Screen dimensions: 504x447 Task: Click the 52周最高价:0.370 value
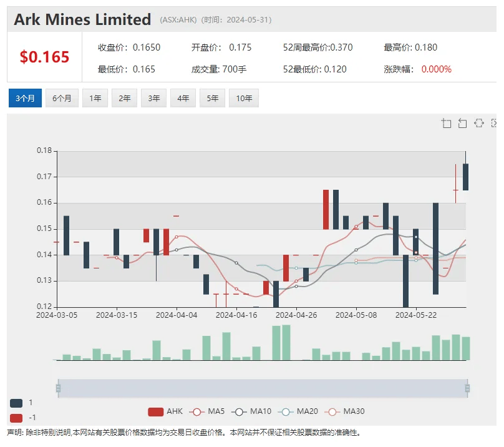point(317,47)
